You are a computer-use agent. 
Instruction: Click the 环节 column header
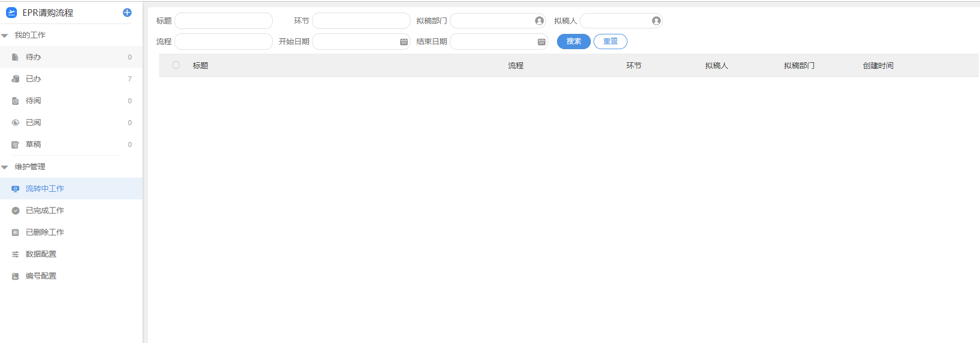pyautogui.click(x=634, y=66)
